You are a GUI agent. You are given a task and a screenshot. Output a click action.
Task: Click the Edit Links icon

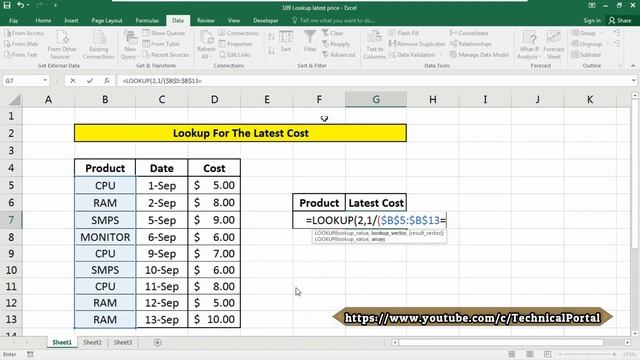click(235, 54)
